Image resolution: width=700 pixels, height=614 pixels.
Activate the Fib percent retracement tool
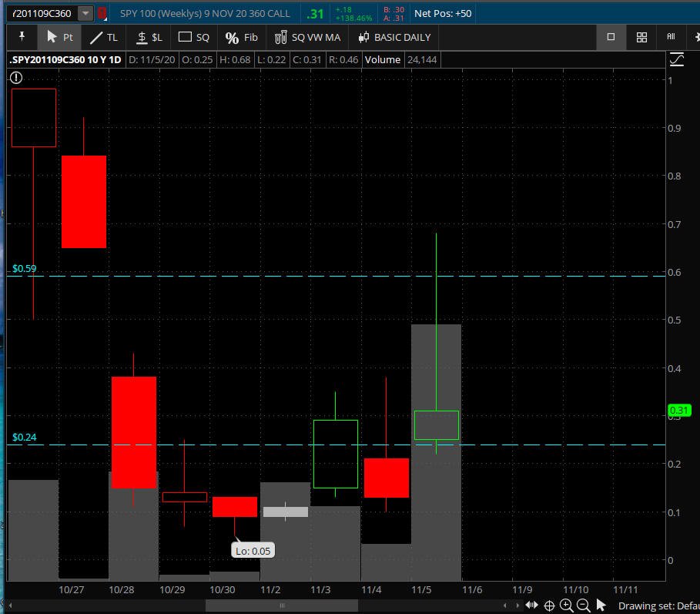click(x=242, y=37)
